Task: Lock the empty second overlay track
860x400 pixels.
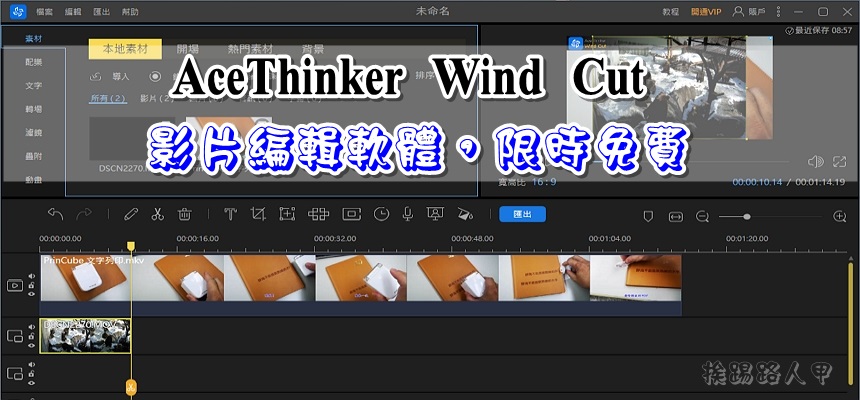Action: tap(32, 374)
